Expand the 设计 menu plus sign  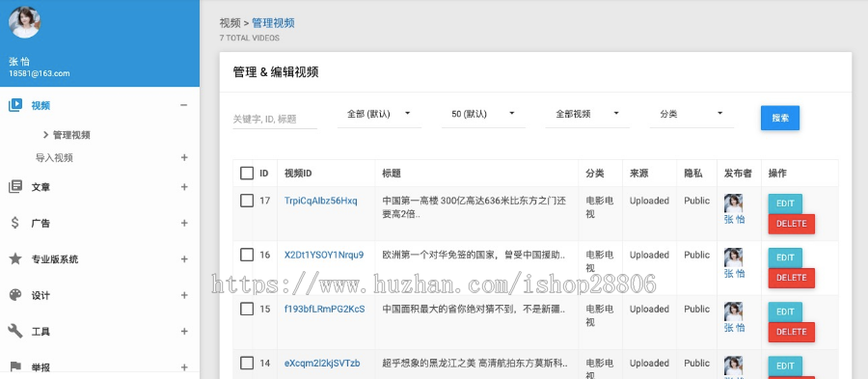tap(184, 295)
